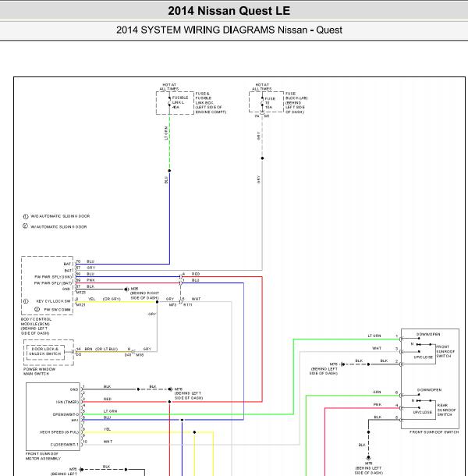Image resolution: width=468 pixels, height=476 pixels.
Task: Click '70 BLU' wire label at BCM BAT
Action: pos(85,261)
